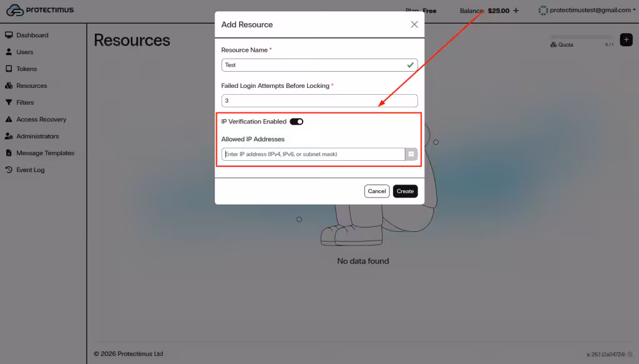This screenshot has width=639, height=364.
Task: Click the Add Resource dialog title
Action: click(x=247, y=24)
